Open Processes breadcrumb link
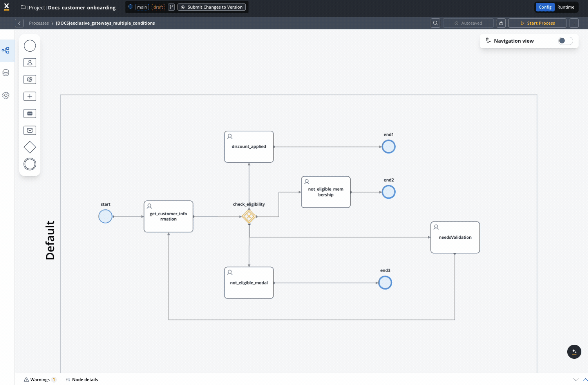Image resolution: width=588 pixels, height=385 pixels. pos(39,23)
